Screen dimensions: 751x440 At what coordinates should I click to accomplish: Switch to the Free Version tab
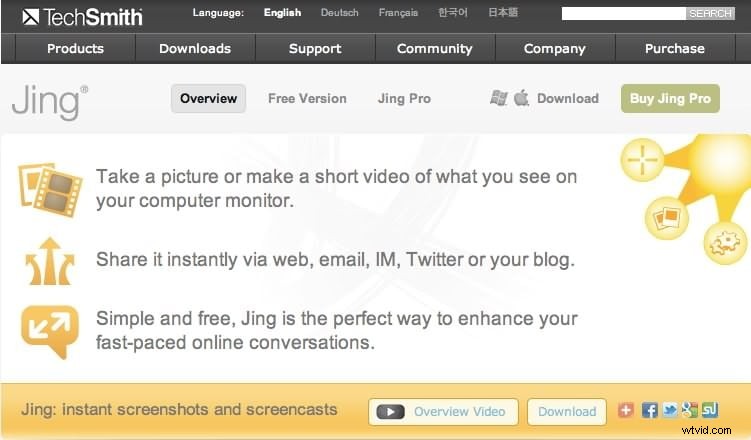tap(307, 99)
